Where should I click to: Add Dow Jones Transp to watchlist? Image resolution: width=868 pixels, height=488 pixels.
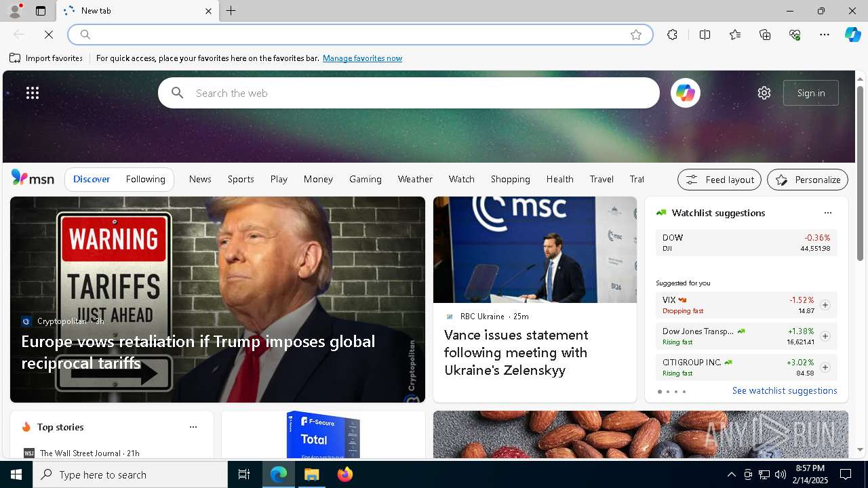pos(825,336)
